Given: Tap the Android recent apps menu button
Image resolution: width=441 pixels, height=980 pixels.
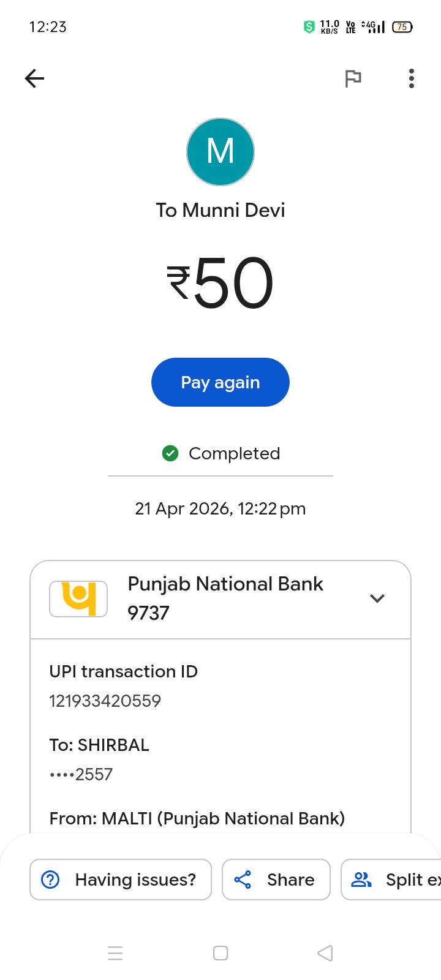Looking at the screenshot, I should tap(115, 953).
